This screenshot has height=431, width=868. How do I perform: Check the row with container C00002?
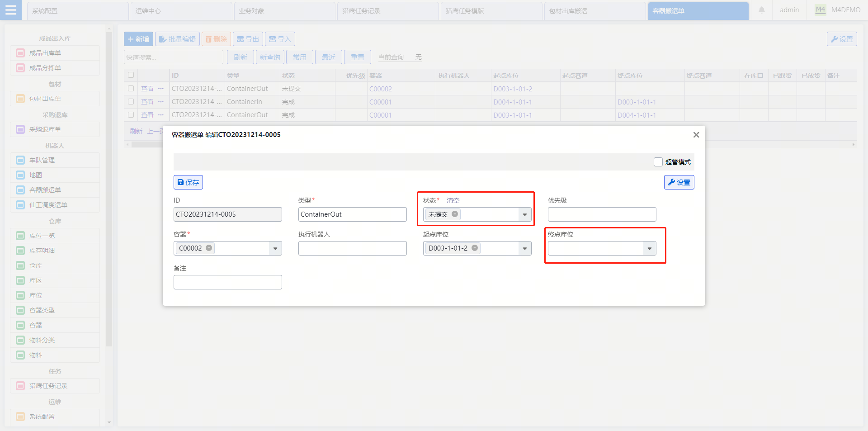tap(131, 89)
